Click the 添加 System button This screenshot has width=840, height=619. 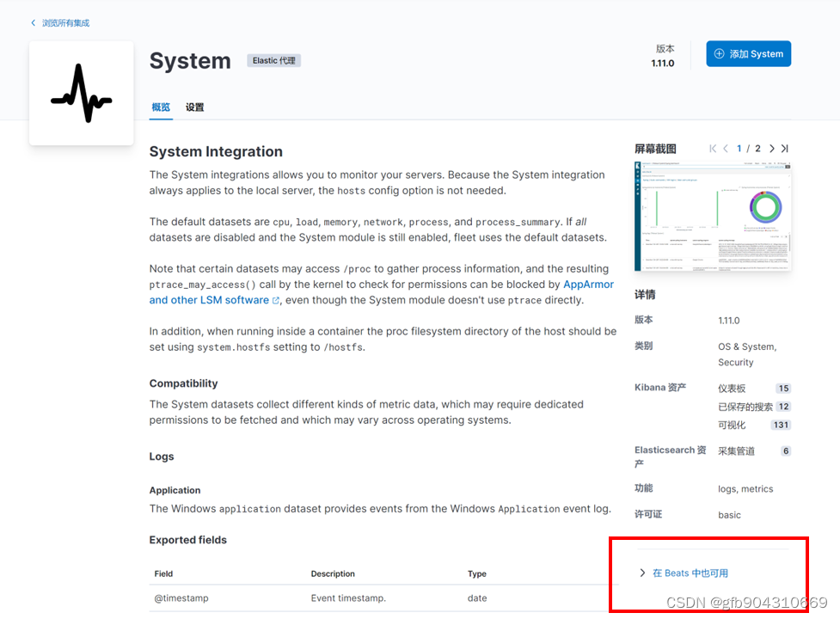[748, 53]
